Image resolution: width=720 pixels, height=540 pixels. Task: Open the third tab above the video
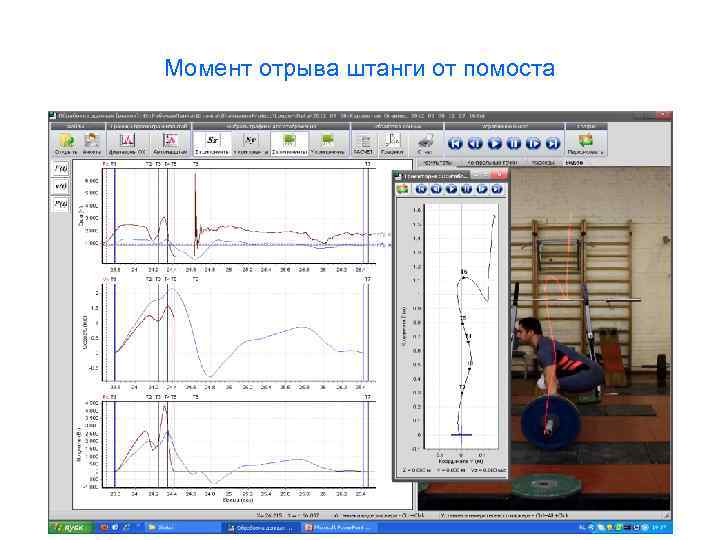tap(543, 163)
